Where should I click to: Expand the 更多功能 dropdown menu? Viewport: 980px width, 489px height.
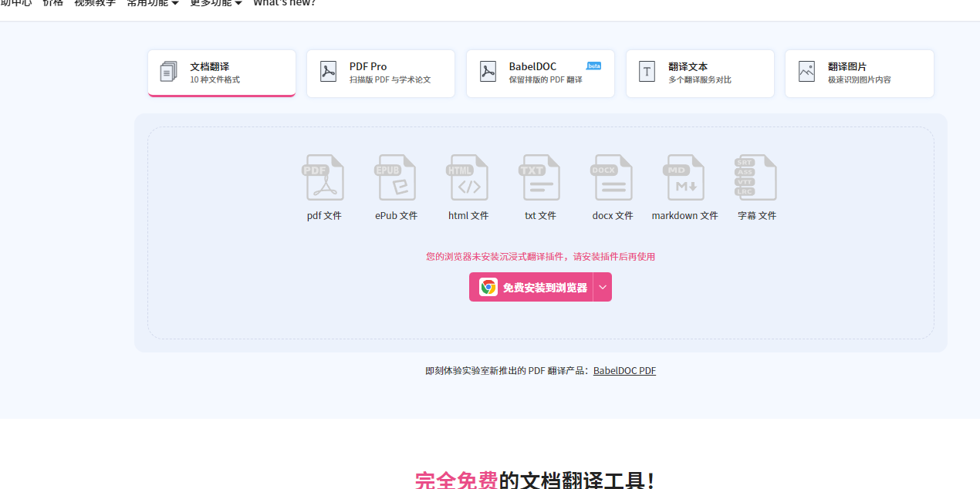[215, 3]
